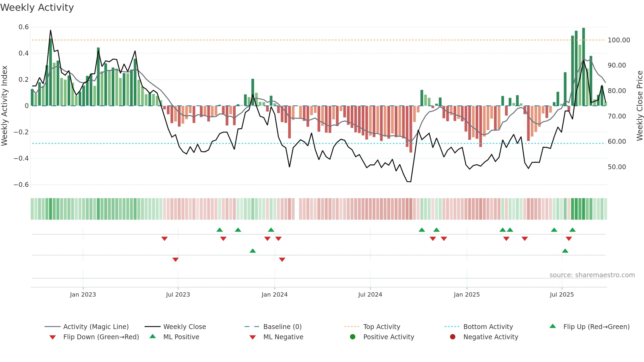Toggle the Weekly Close legend entry

click(x=175, y=327)
